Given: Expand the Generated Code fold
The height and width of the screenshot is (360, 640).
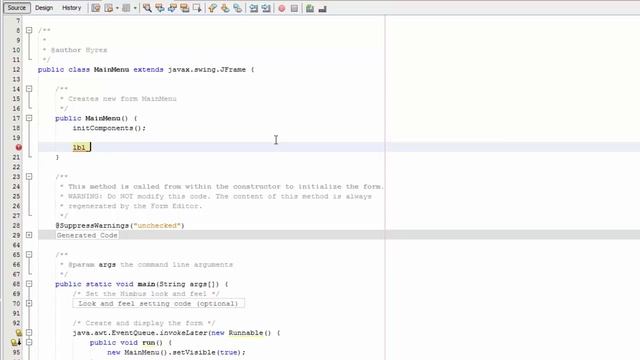Looking at the screenshot, I should click(x=29, y=235).
